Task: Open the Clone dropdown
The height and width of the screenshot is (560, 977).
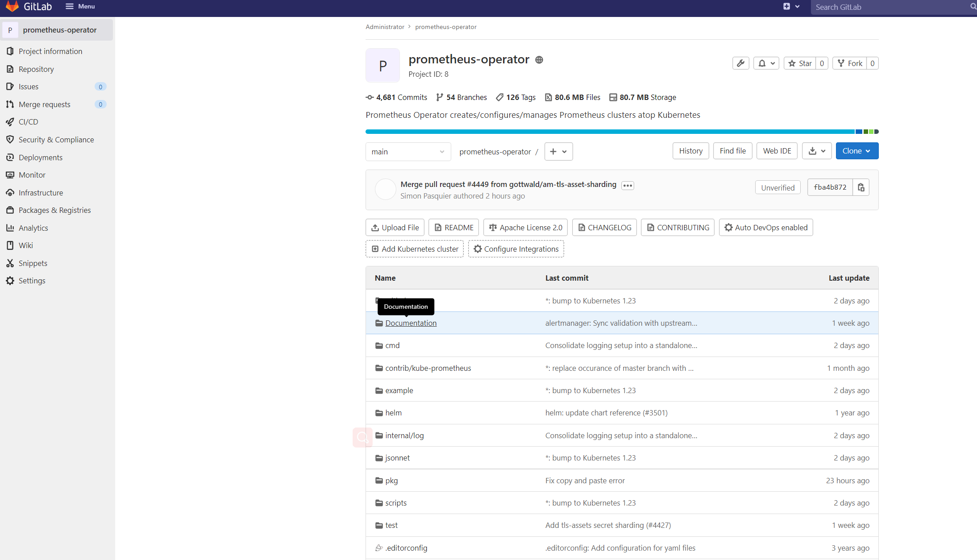Action: pyautogui.click(x=857, y=151)
